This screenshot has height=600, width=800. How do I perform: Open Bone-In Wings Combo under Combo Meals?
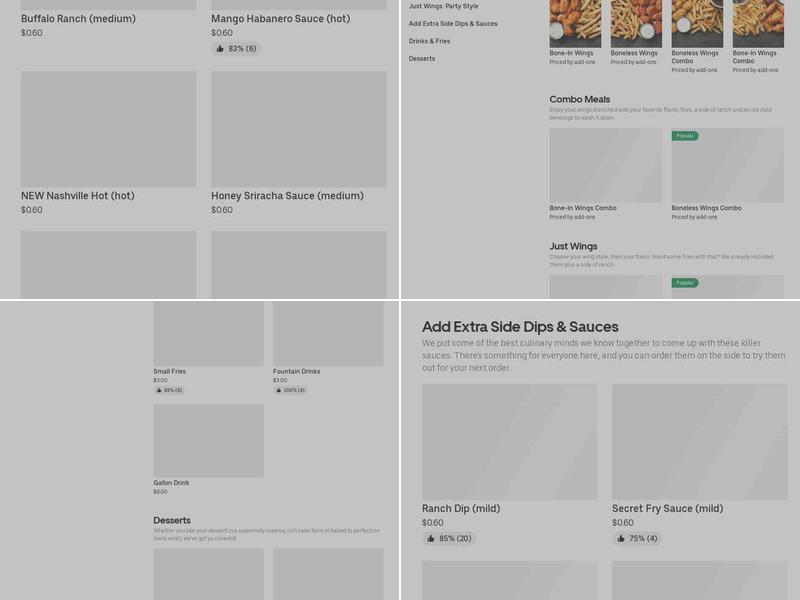[x=605, y=165]
